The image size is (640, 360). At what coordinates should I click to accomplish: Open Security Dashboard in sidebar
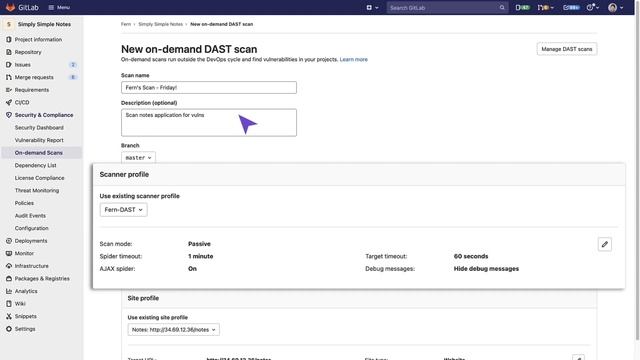pos(39,127)
